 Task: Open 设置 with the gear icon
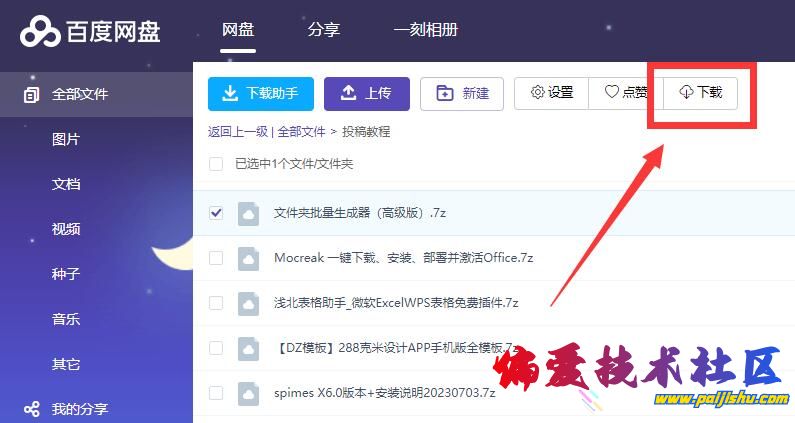551,93
